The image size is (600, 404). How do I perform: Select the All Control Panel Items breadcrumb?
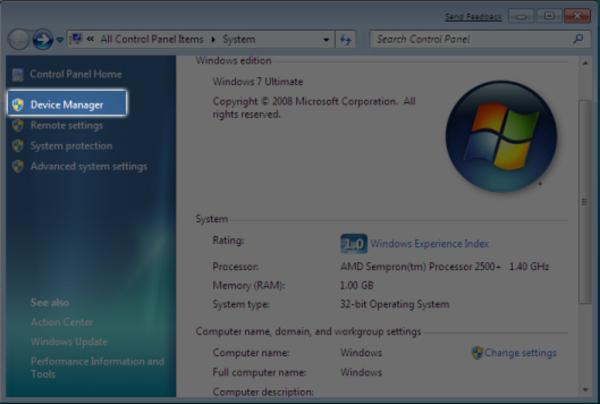coord(151,40)
